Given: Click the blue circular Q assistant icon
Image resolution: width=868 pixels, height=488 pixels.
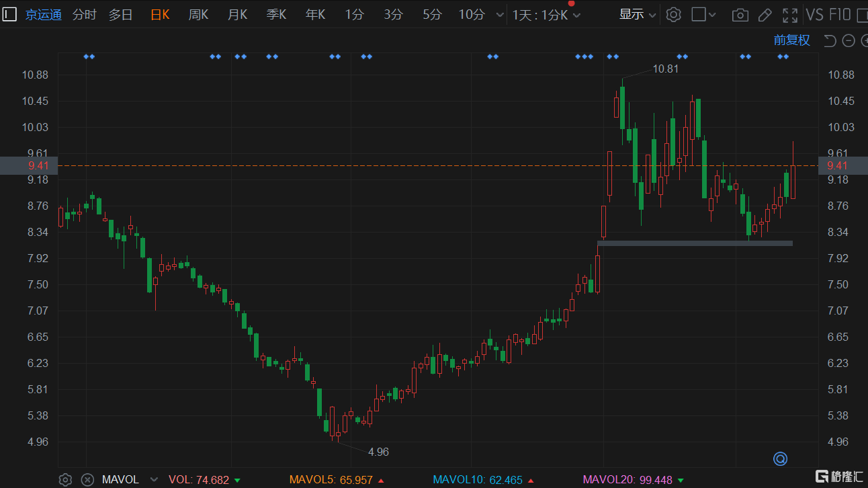Looking at the screenshot, I should tap(780, 459).
